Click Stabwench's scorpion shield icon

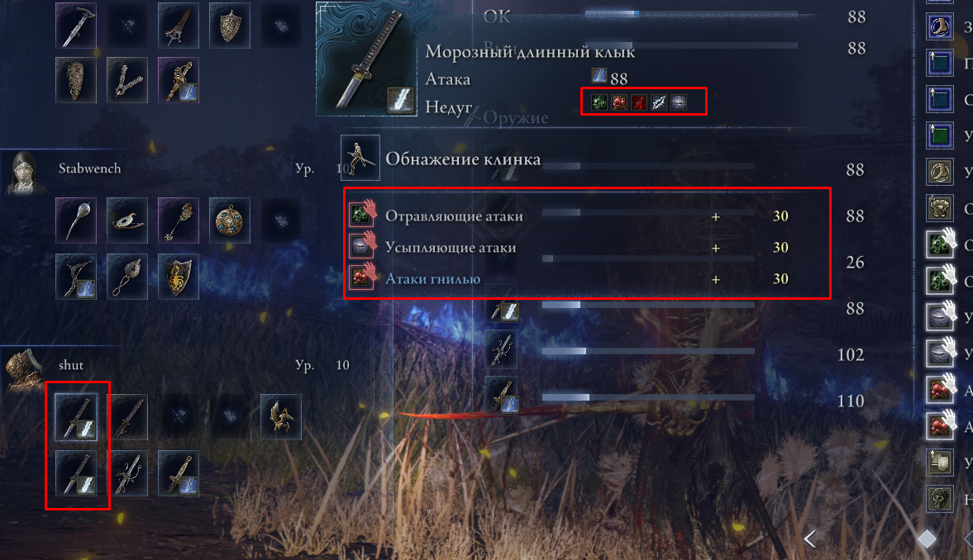pos(178,277)
